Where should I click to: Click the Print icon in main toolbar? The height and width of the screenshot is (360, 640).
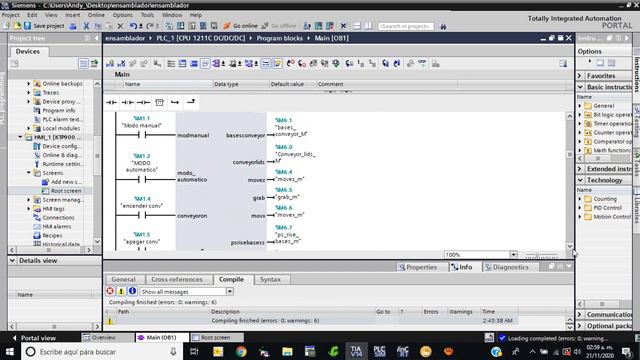[73, 26]
